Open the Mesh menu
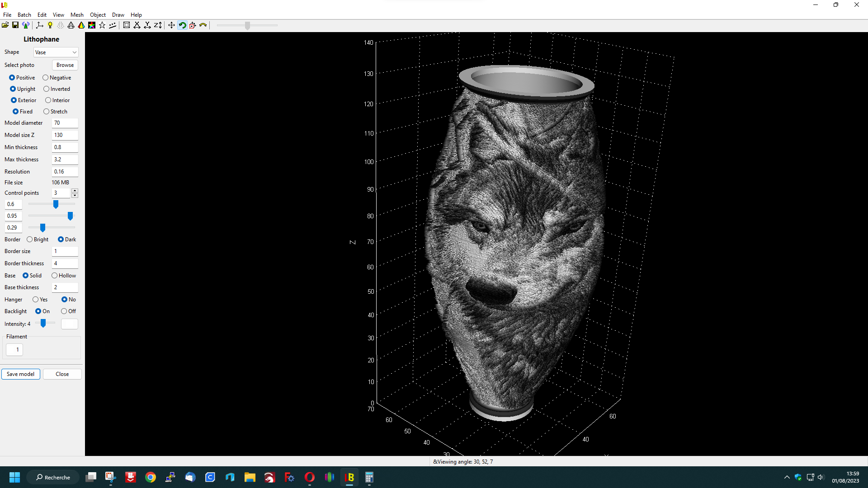Image resolution: width=868 pixels, height=488 pixels. [77, 15]
